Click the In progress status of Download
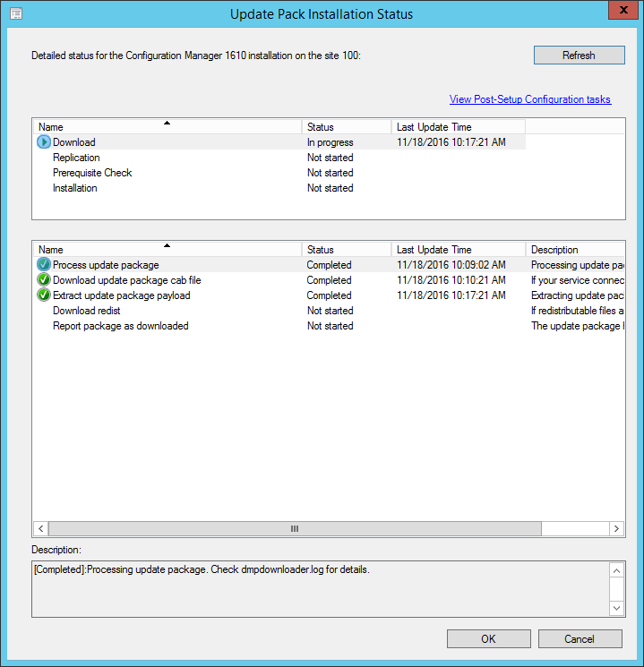The image size is (644, 667). click(x=331, y=142)
